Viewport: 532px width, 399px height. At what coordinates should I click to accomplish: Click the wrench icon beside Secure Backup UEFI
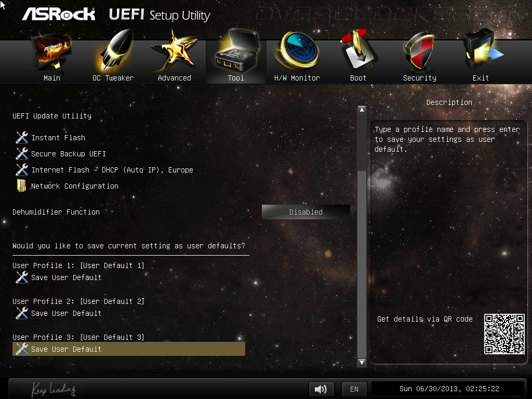coord(22,154)
